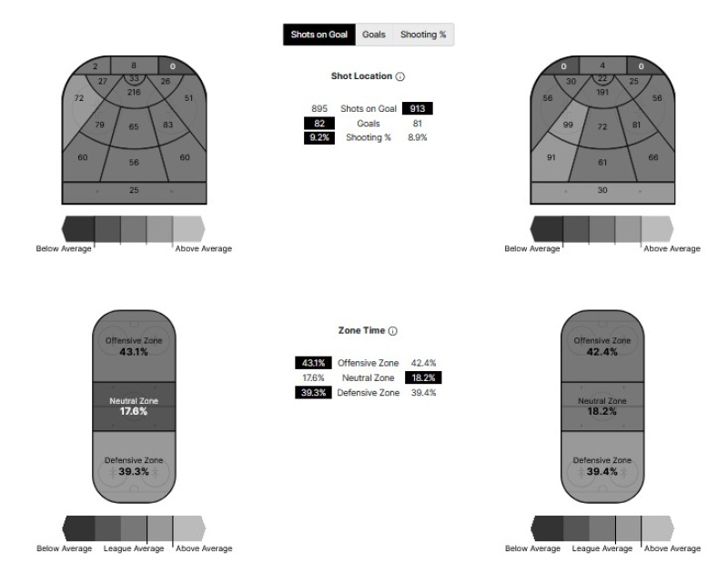Viewport: 728px width, 573px height.
Task: Click darkest swatch in left shot-location legend
Action: click(x=78, y=227)
